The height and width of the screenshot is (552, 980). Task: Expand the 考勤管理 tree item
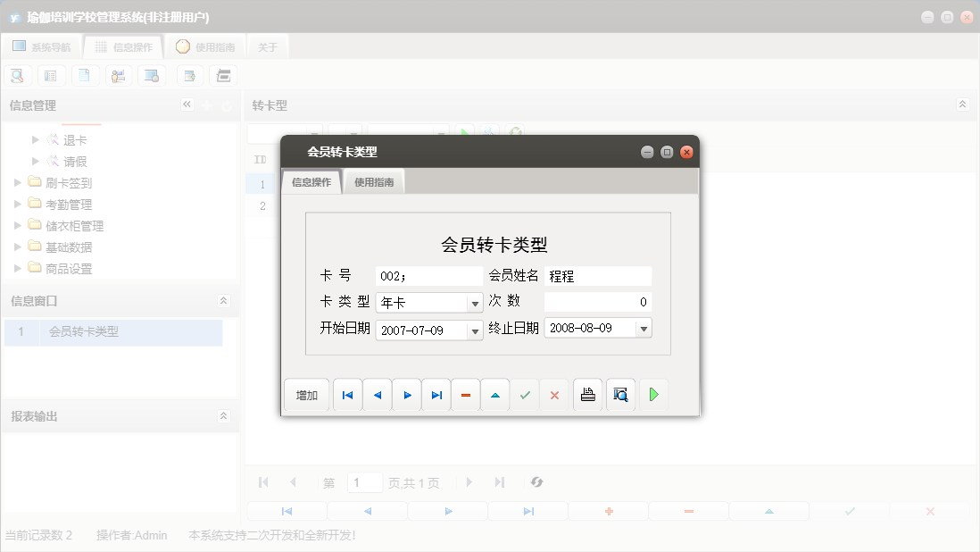pos(16,204)
